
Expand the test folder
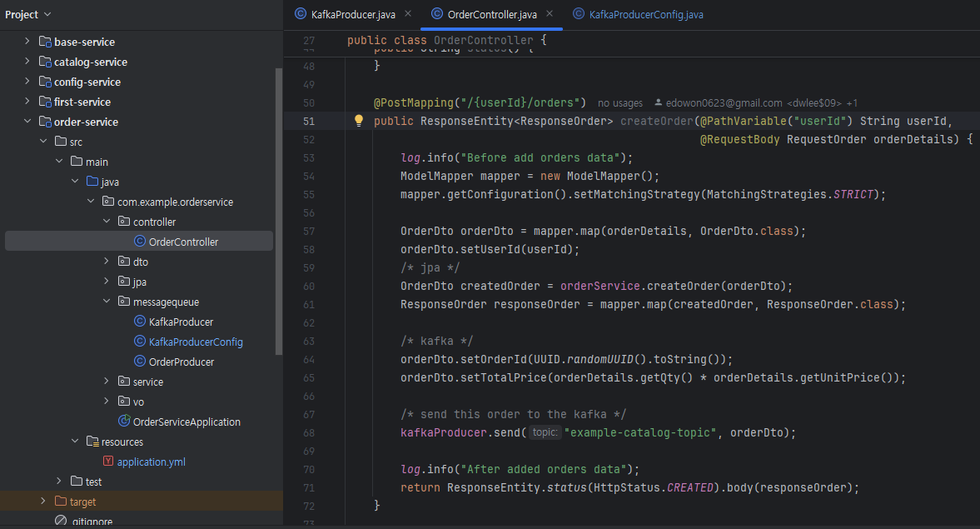pos(59,481)
